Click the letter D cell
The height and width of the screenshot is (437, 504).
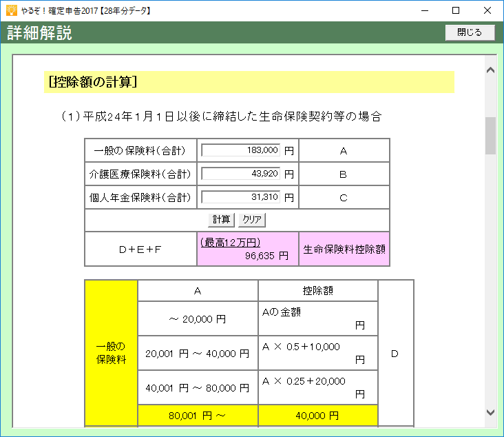click(x=395, y=354)
